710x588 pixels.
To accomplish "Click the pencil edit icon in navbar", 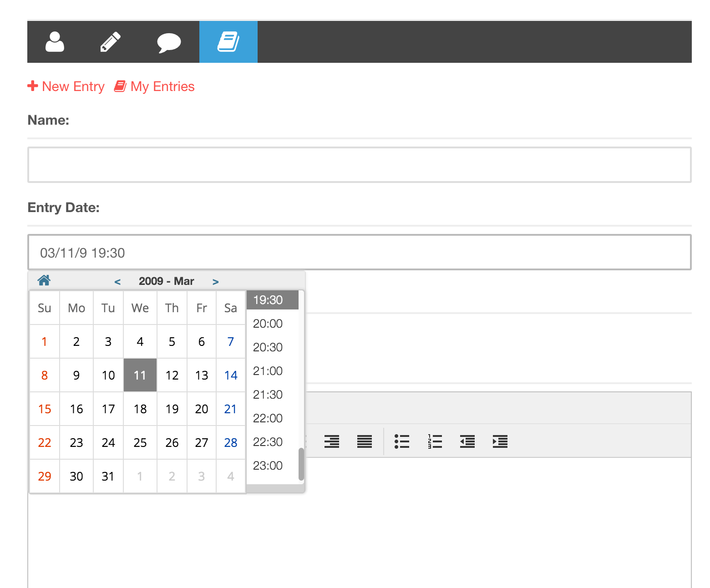I will (110, 42).
